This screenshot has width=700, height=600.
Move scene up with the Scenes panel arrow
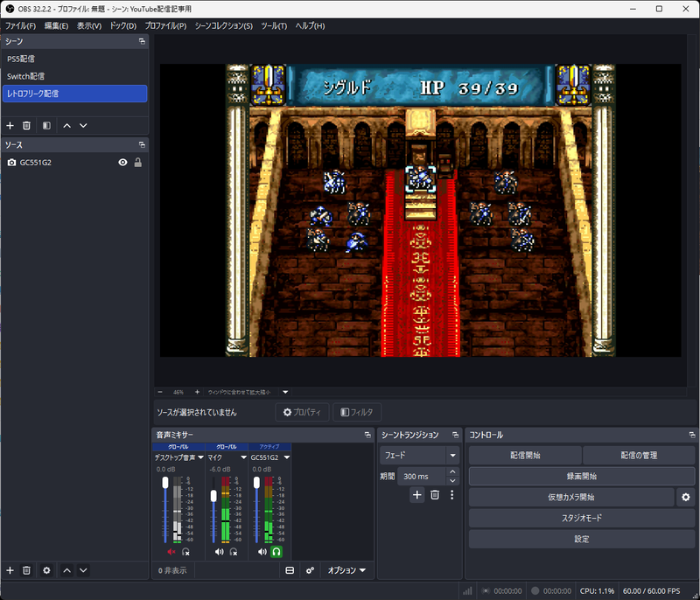tap(67, 126)
